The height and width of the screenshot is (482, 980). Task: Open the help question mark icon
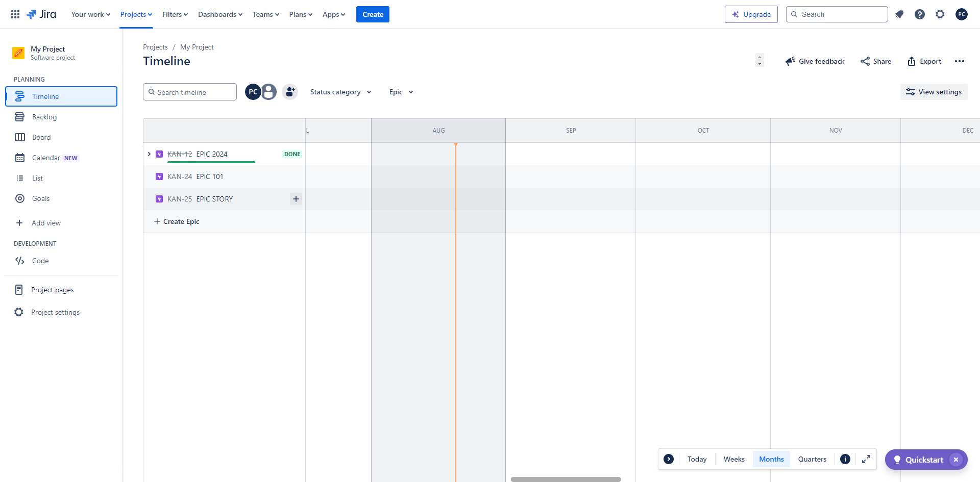920,14
